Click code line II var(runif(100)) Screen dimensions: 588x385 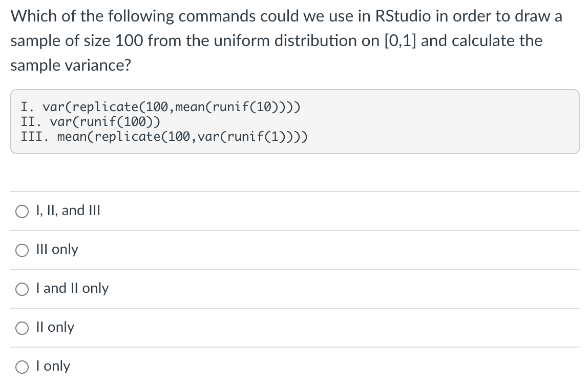click(x=90, y=122)
